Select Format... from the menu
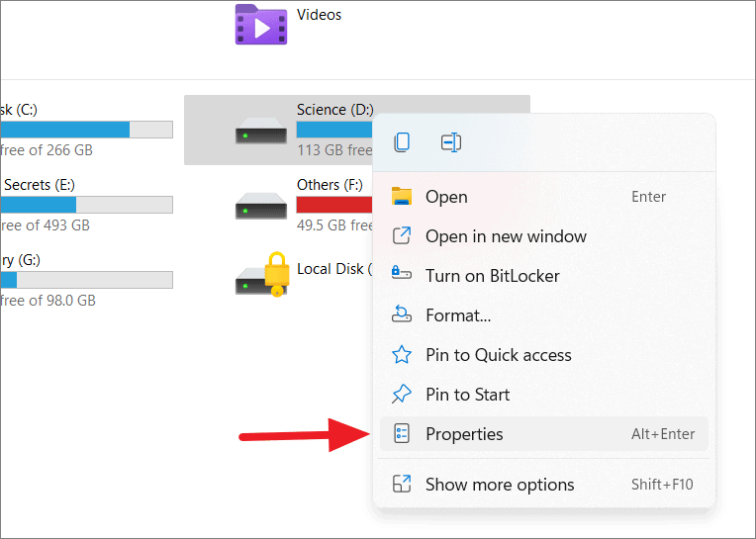 (458, 315)
